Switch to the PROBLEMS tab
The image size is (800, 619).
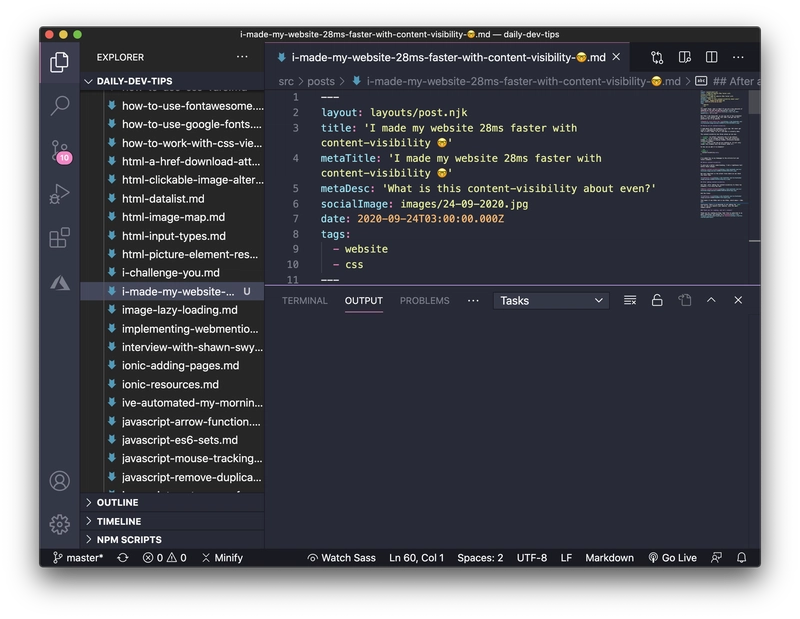tap(424, 300)
